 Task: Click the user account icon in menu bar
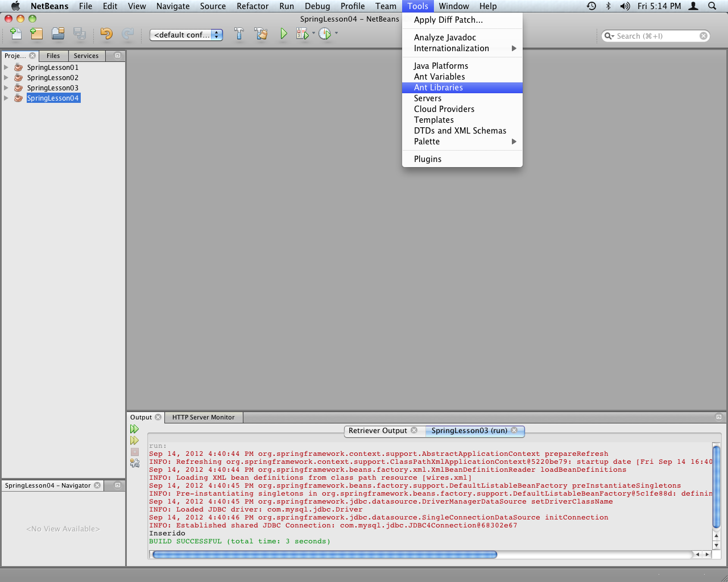pos(693,6)
